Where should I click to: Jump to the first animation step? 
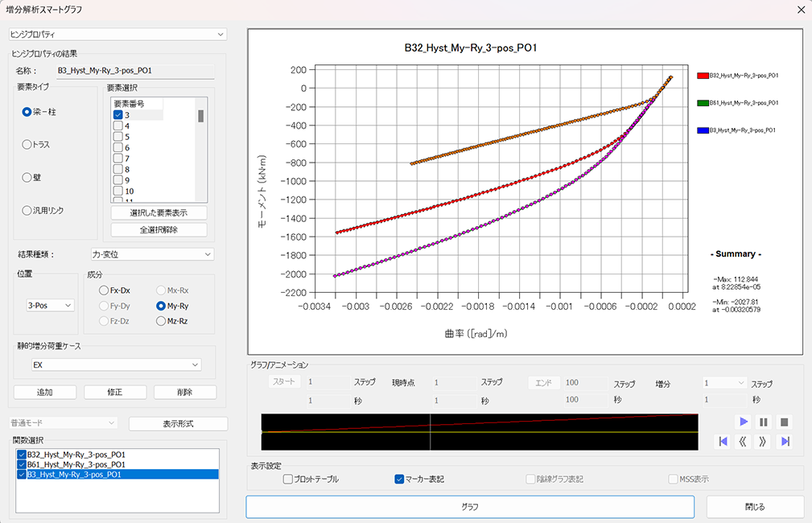click(x=723, y=441)
